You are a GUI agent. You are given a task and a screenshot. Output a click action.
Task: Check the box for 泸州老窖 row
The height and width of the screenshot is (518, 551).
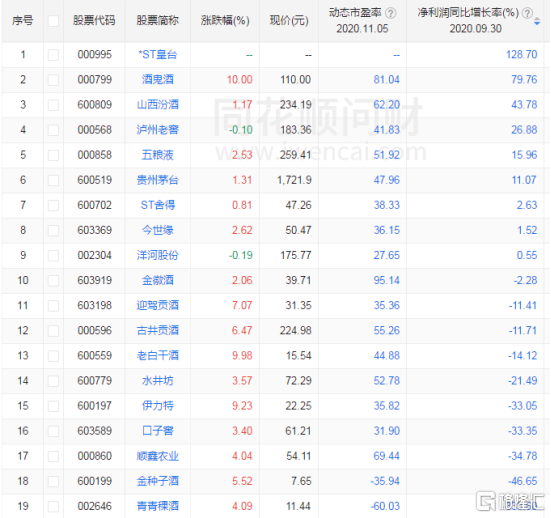point(53,130)
